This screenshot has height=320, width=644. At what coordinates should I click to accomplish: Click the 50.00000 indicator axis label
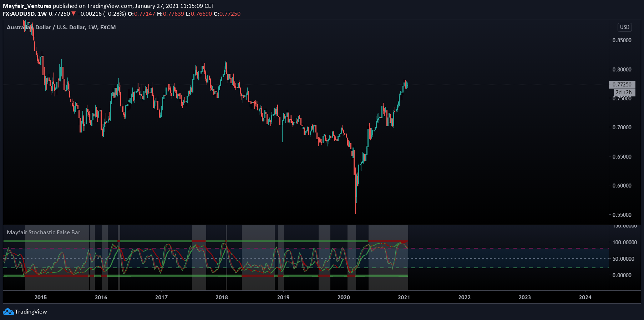tap(623, 259)
